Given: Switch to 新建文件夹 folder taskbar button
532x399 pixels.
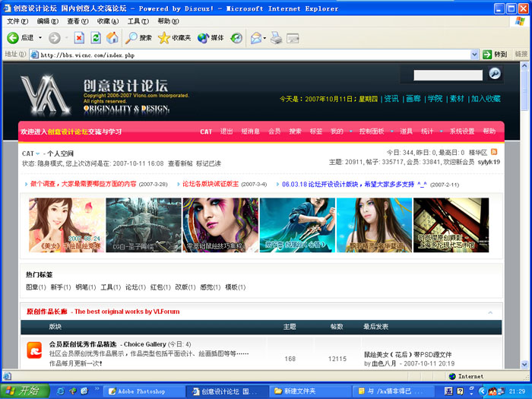Looking at the screenshot, I should click(x=310, y=391).
